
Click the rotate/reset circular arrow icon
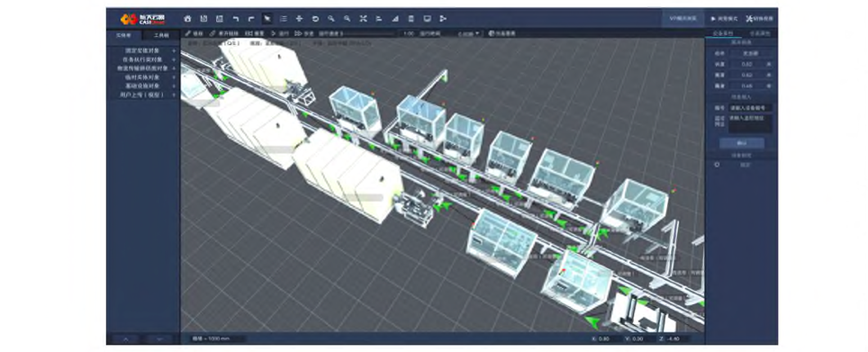click(315, 19)
